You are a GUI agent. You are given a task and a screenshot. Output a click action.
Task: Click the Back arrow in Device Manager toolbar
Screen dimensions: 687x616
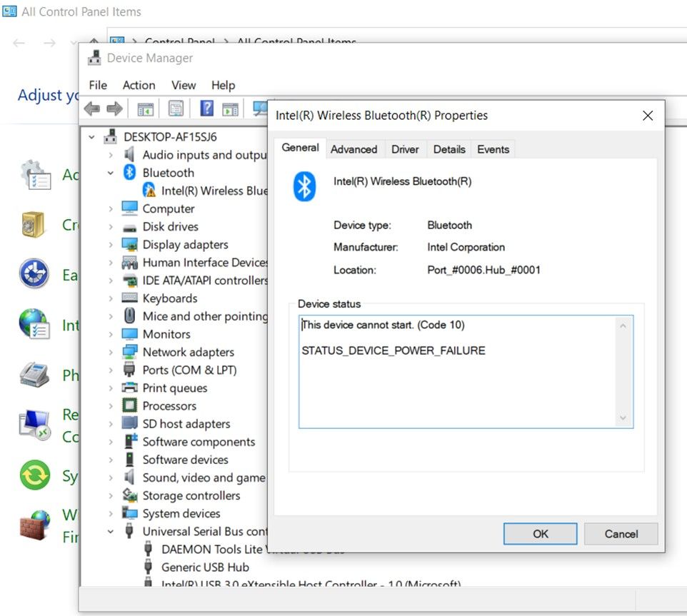(92, 108)
